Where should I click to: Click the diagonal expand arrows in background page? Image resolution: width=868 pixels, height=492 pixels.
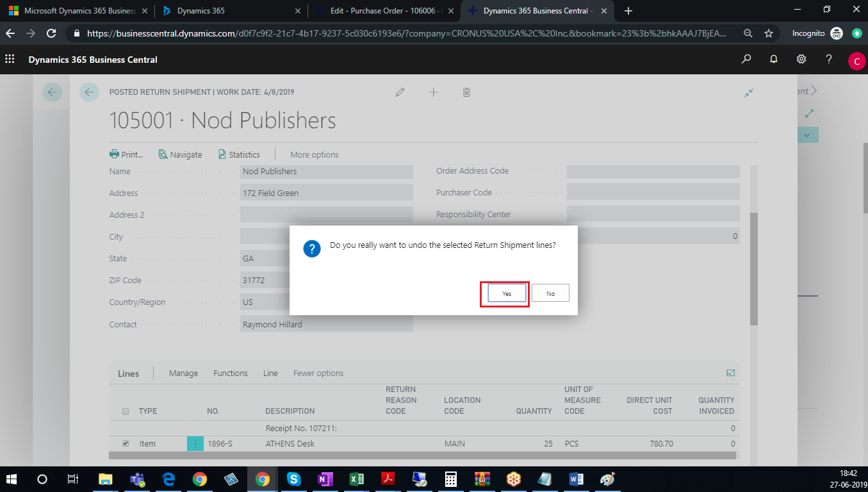pos(809,113)
